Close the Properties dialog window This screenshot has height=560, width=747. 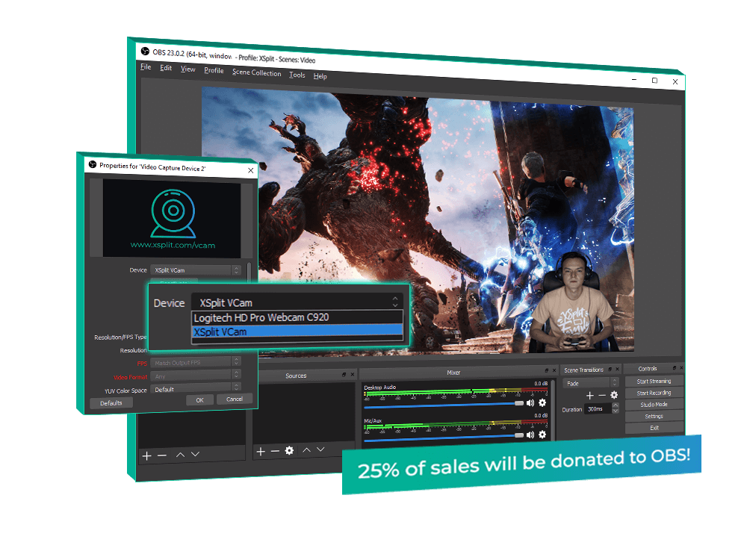pyautogui.click(x=251, y=170)
